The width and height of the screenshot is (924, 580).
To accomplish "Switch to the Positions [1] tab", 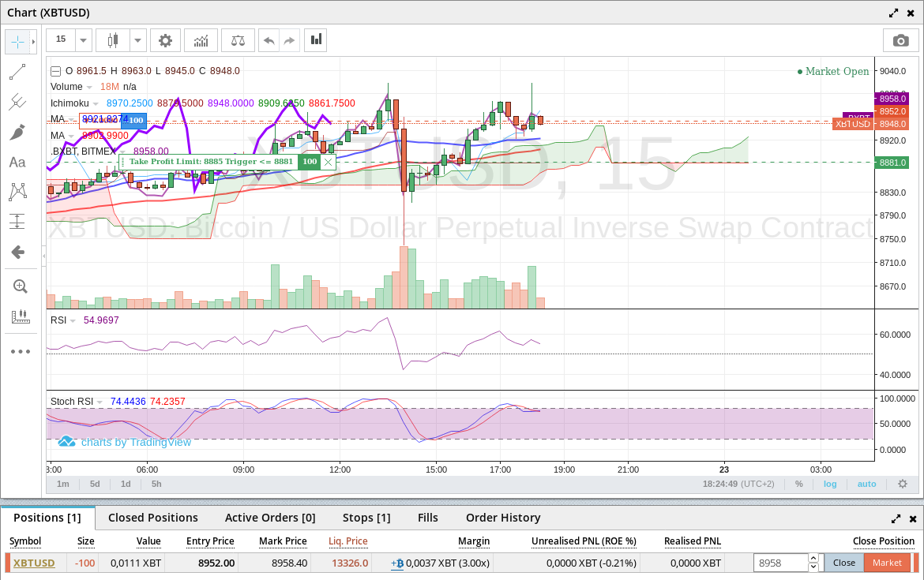I will [x=47, y=518].
